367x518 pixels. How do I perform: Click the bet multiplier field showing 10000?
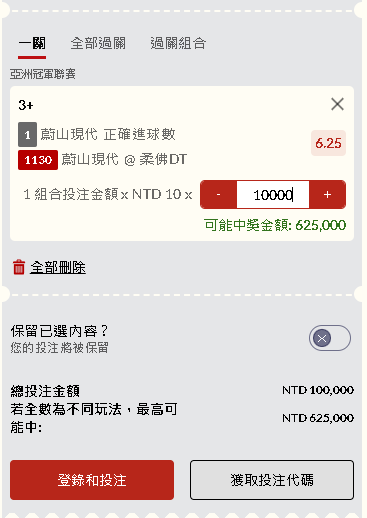click(x=273, y=194)
